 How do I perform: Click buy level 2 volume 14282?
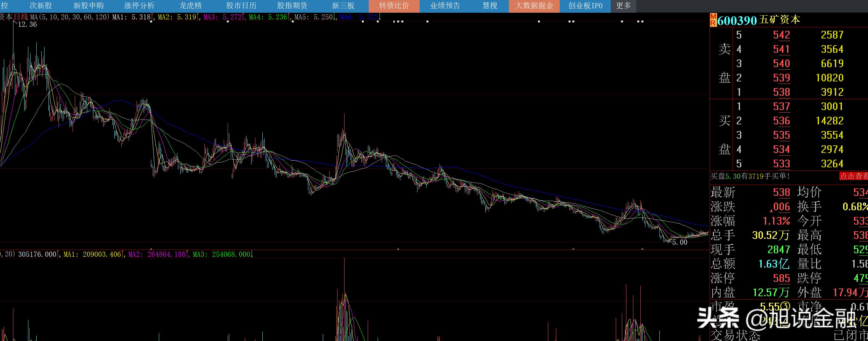[x=829, y=121]
